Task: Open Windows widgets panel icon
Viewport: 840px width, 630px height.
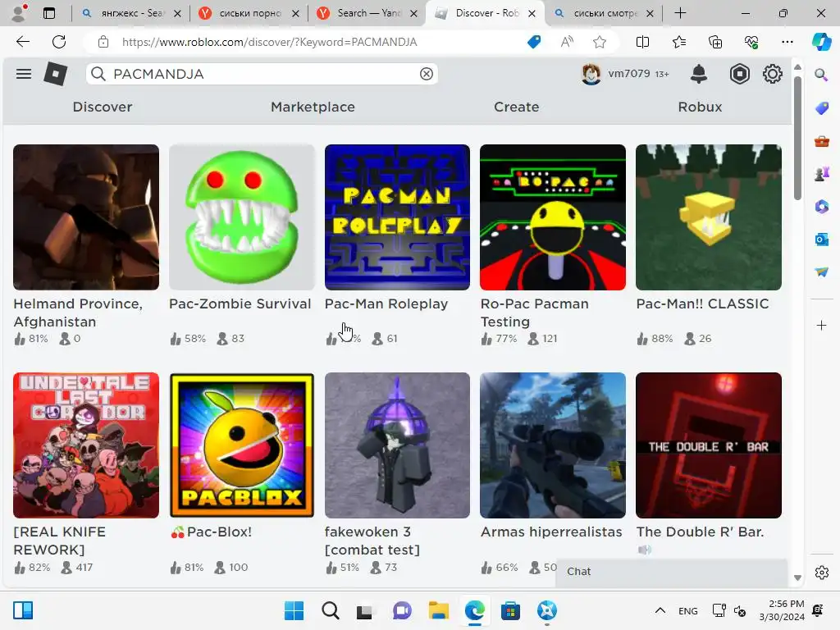Action: (23, 610)
